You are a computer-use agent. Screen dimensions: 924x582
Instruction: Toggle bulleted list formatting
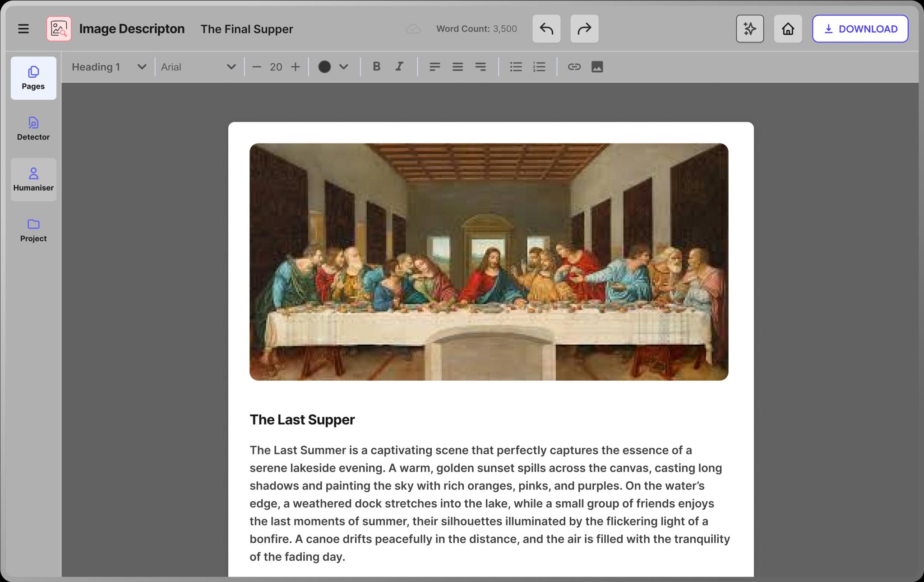point(516,67)
